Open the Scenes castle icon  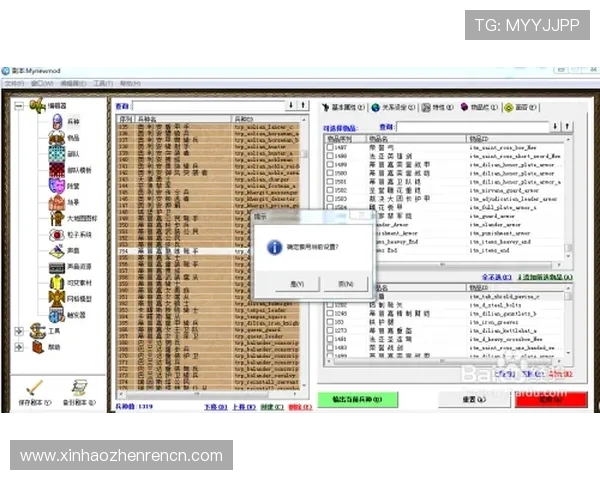(x=57, y=202)
